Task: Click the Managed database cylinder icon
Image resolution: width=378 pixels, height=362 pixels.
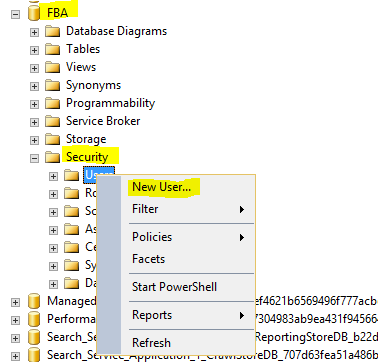Action: point(34,302)
